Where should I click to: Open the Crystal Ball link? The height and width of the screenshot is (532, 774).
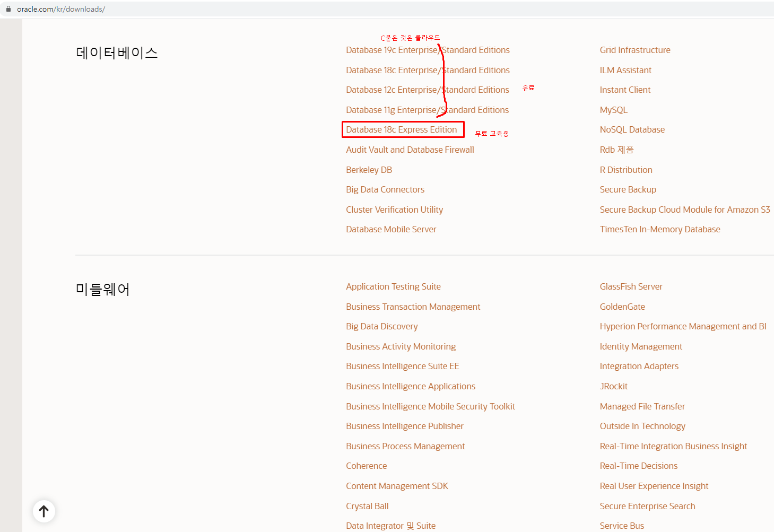click(367, 506)
